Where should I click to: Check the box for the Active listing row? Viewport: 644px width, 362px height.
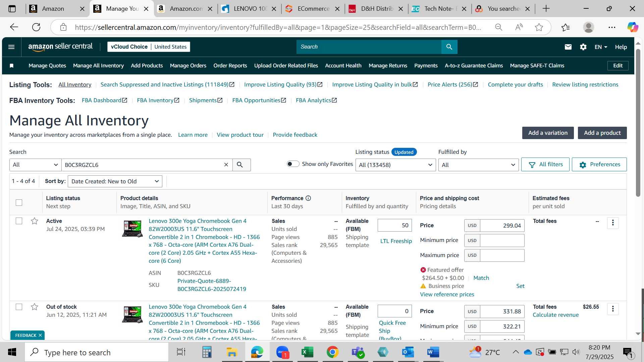19,221
